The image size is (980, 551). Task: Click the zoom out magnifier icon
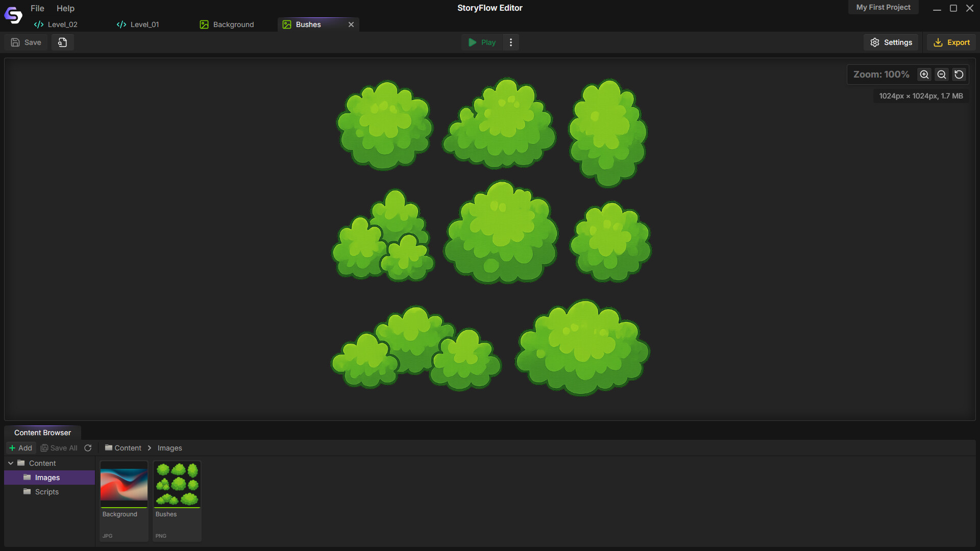[942, 74]
